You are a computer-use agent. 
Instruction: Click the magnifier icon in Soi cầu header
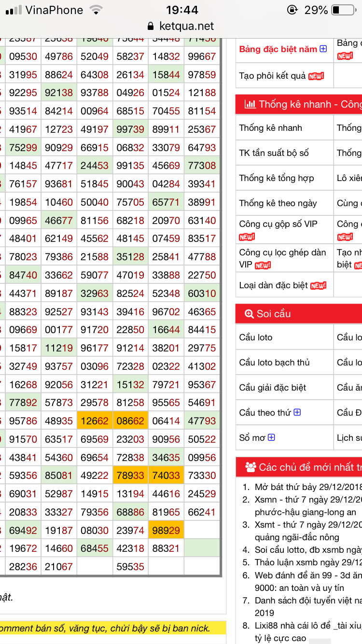pos(249,314)
